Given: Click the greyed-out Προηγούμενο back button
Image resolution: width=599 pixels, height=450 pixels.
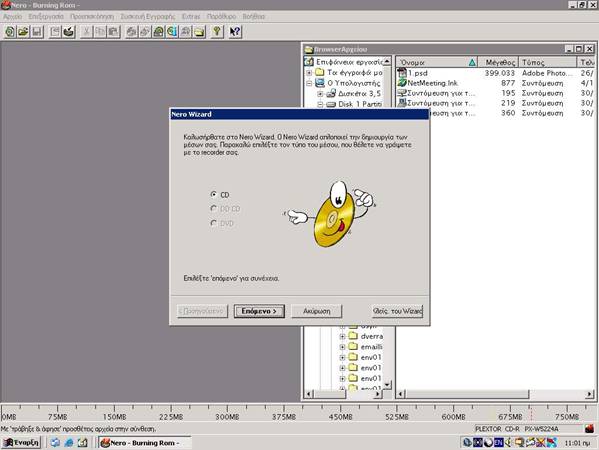Looking at the screenshot, I should click(x=202, y=311).
